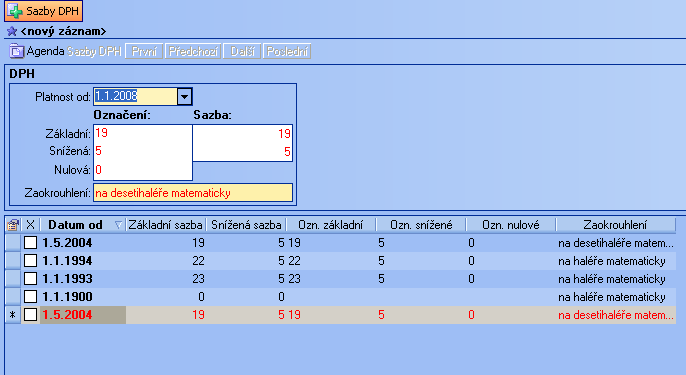The height and width of the screenshot is (375, 686).
Task: Sort by Snížená sazba column
Action: point(246,225)
